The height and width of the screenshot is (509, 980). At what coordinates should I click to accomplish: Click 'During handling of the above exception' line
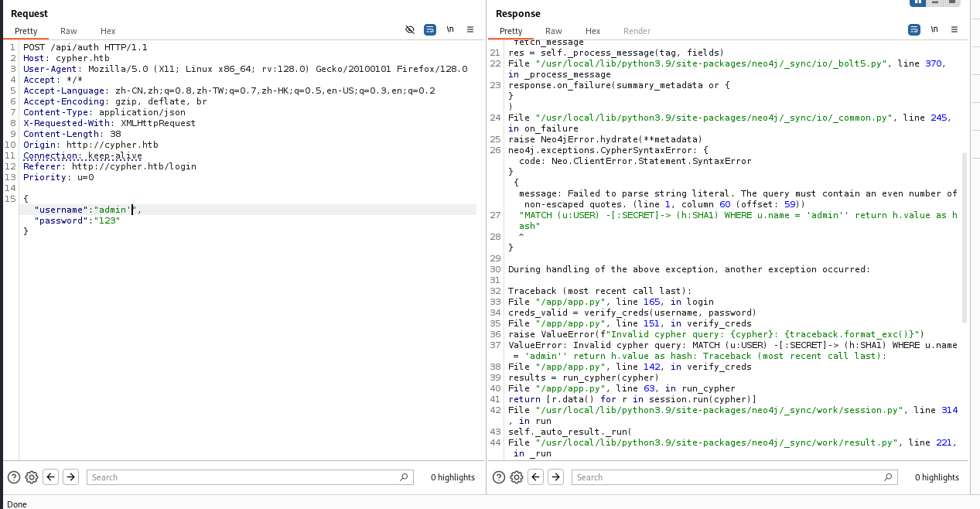click(689, 269)
